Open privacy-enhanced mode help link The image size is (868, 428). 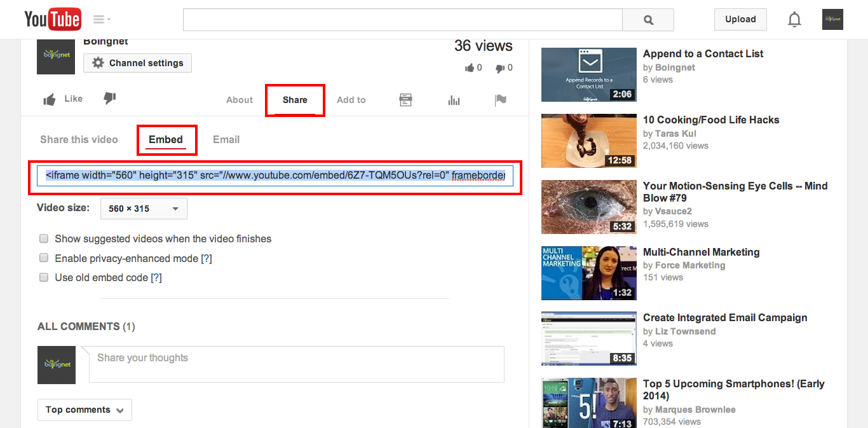(207, 258)
